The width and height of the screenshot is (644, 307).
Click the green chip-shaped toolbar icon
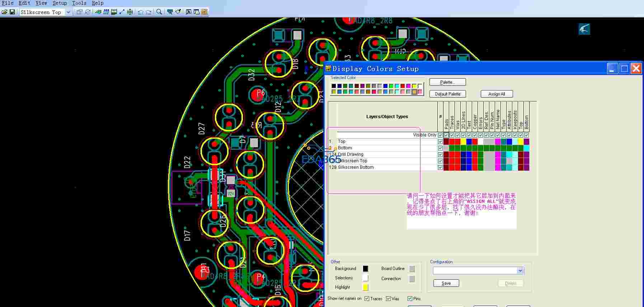click(x=130, y=12)
